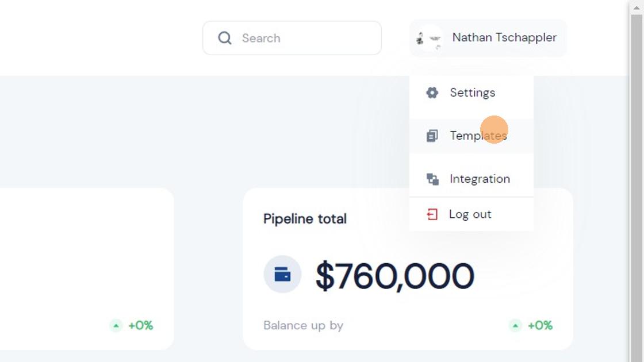This screenshot has height=362, width=644.
Task: Click the $760,000 pipeline amount
Action: tap(394, 276)
